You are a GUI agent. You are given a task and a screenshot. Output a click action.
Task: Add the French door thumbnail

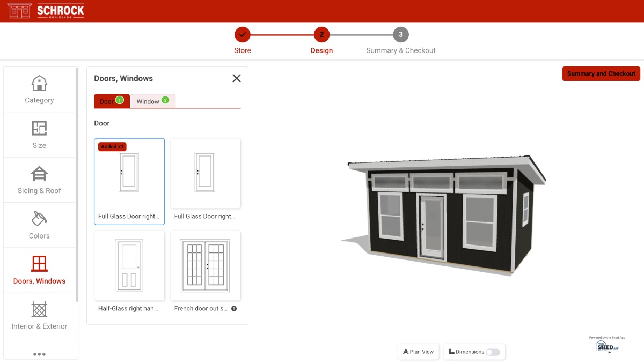pos(206,265)
